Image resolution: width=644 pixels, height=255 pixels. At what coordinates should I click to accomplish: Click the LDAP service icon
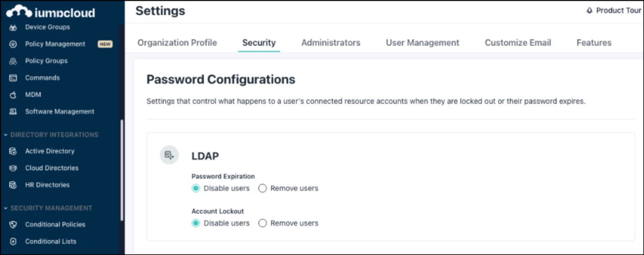coord(169,155)
